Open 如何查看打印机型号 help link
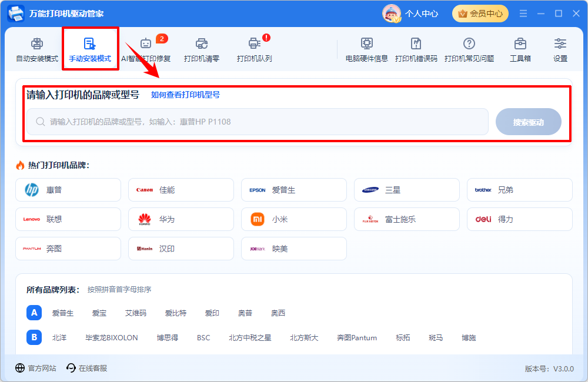 coord(185,95)
